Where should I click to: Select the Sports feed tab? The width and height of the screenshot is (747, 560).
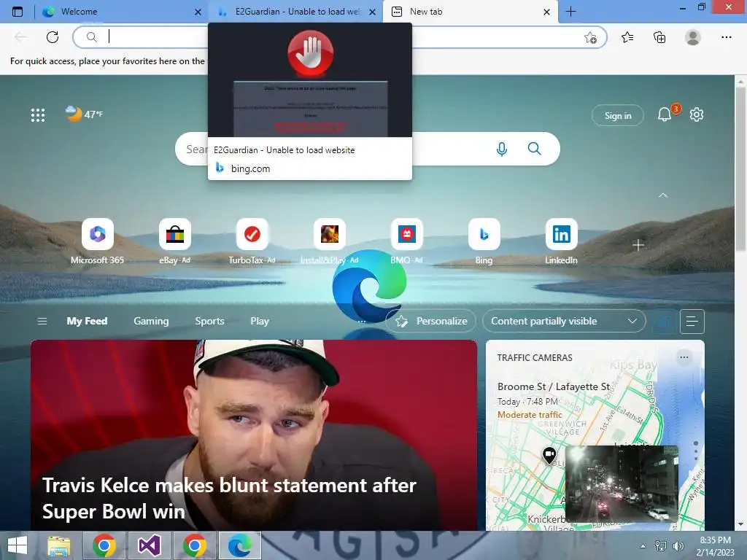click(209, 321)
